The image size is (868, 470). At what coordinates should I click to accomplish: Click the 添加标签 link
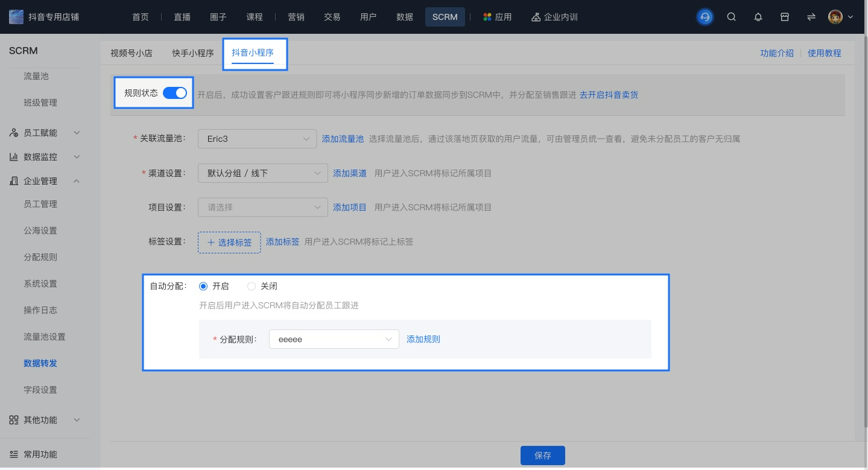tap(283, 241)
